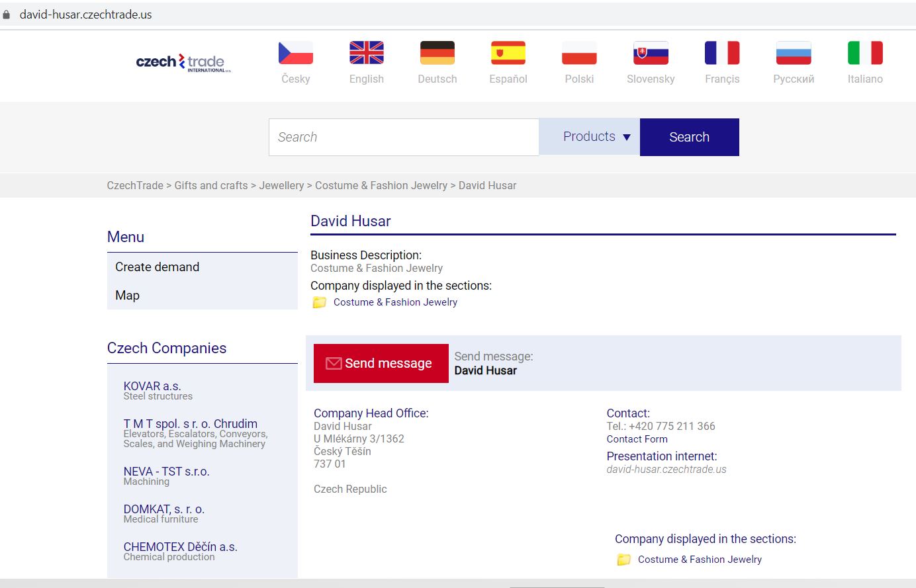Click the Steel structures description
Image resolution: width=916 pixels, height=588 pixels.
coord(158,396)
